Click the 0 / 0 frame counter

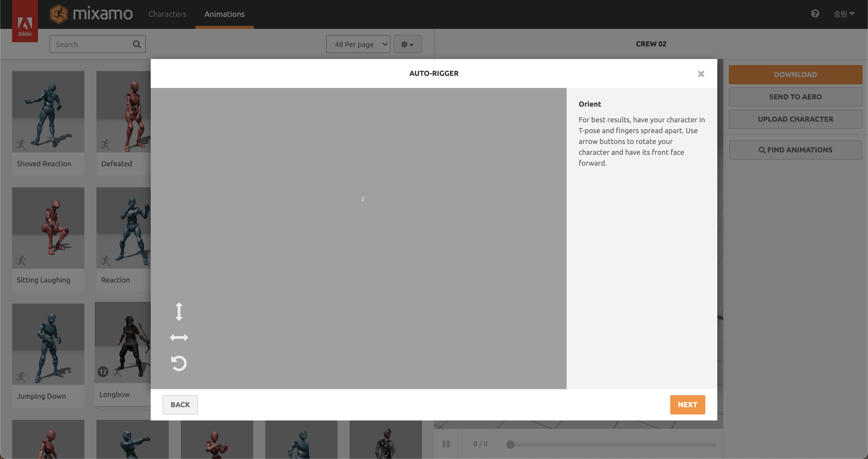480,444
